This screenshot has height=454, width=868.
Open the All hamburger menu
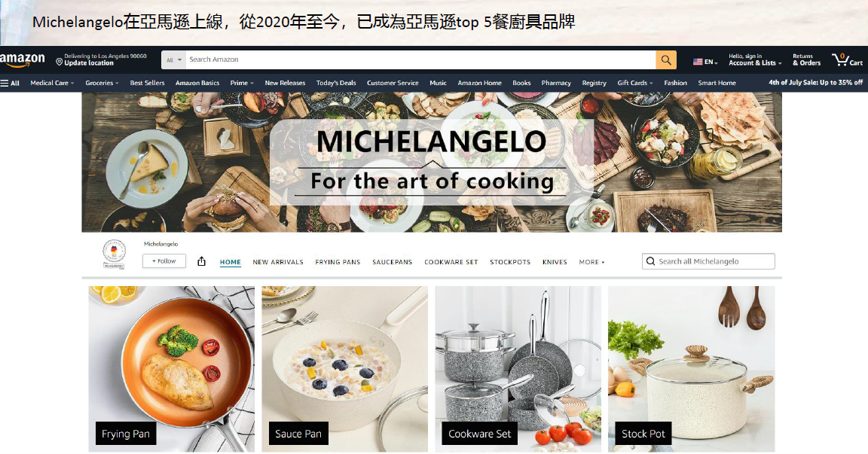click(10, 83)
